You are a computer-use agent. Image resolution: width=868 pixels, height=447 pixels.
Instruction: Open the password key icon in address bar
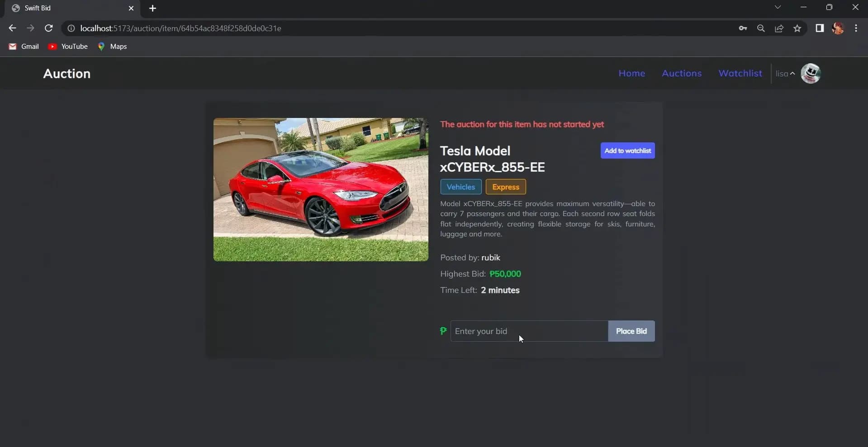(743, 28)
